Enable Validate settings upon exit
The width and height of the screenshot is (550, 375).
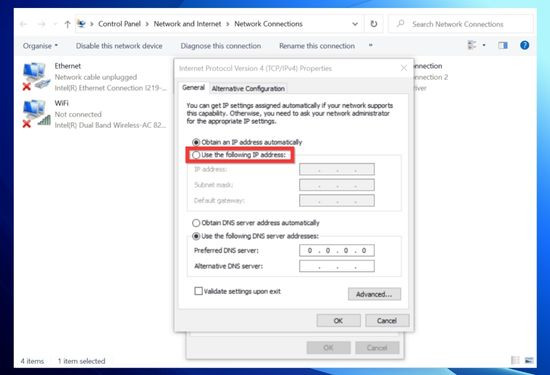[x=199, y=291]
